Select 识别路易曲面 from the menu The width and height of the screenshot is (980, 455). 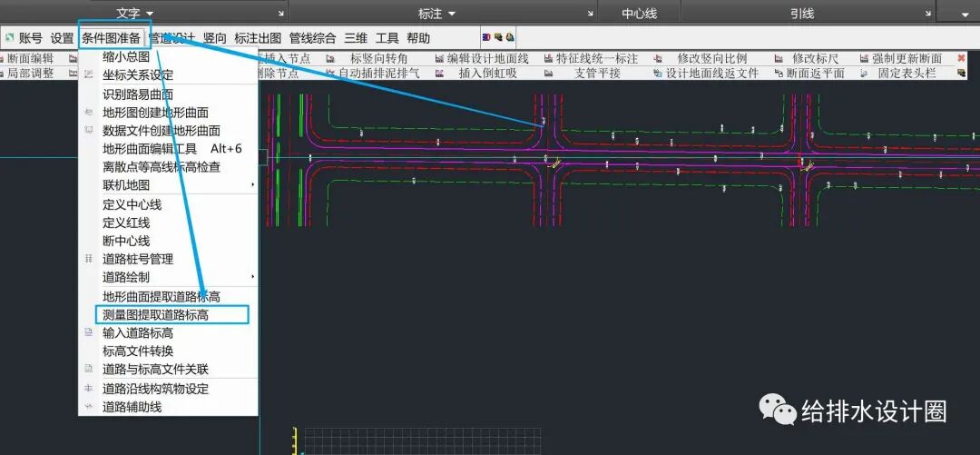click(138, 94)
